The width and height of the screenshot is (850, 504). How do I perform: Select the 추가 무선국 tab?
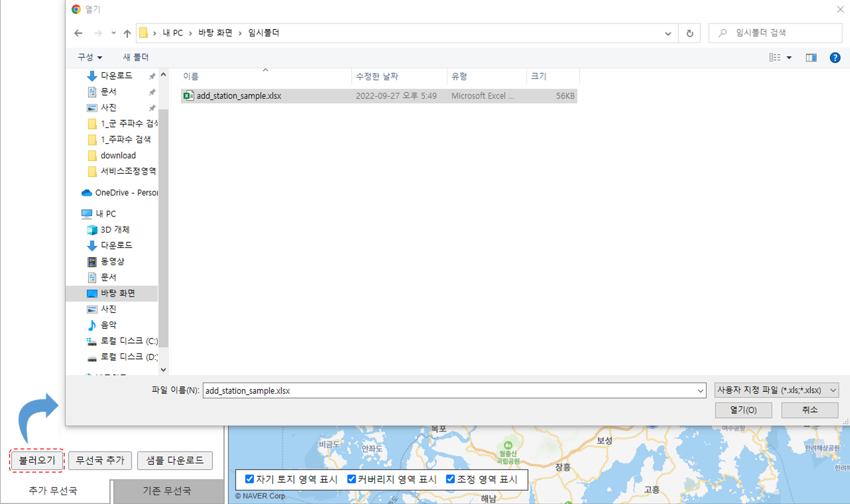click(x=53, y=491)
